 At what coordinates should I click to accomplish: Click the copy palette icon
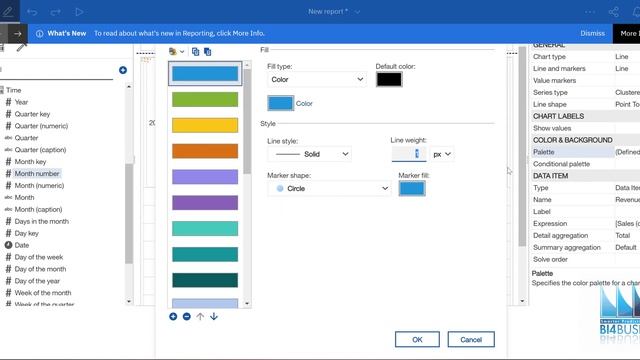point(196,51)
